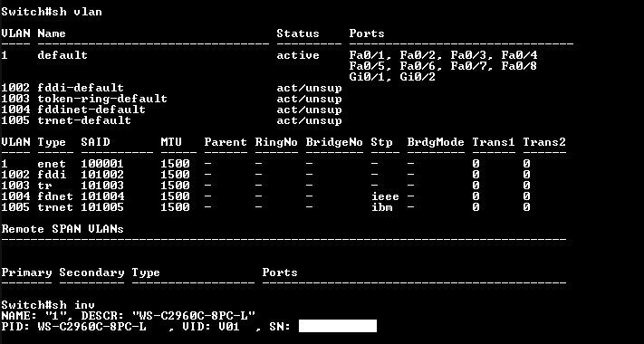Click 'active' status of VLAN 1
Viewport: 644px width, 344px height.
[298, 55]
